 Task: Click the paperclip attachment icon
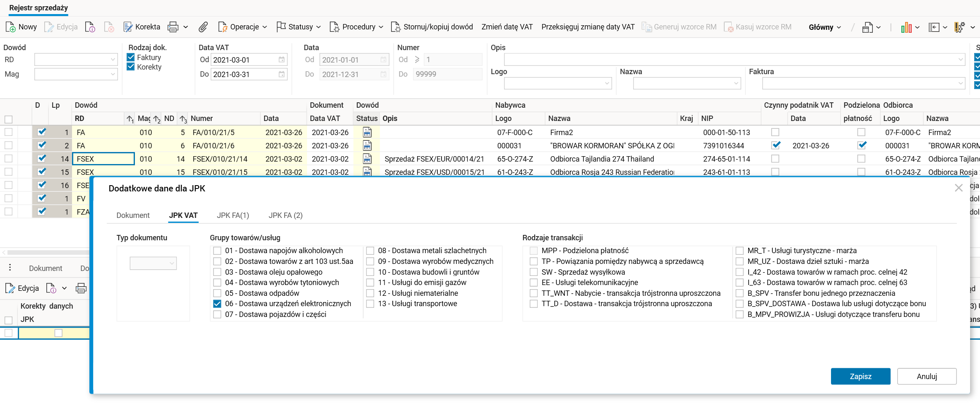click(203, 27)
